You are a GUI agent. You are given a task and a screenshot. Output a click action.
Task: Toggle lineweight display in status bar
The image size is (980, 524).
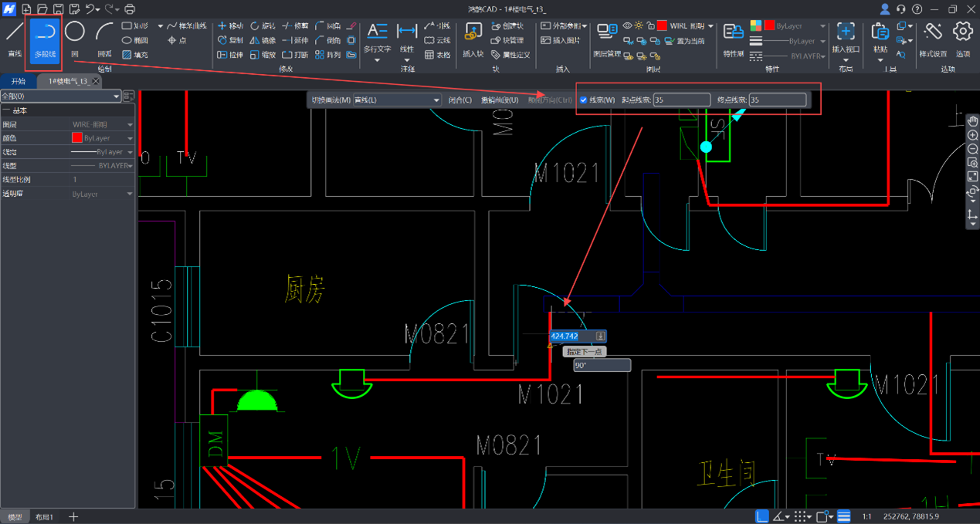tap(844, 516)
